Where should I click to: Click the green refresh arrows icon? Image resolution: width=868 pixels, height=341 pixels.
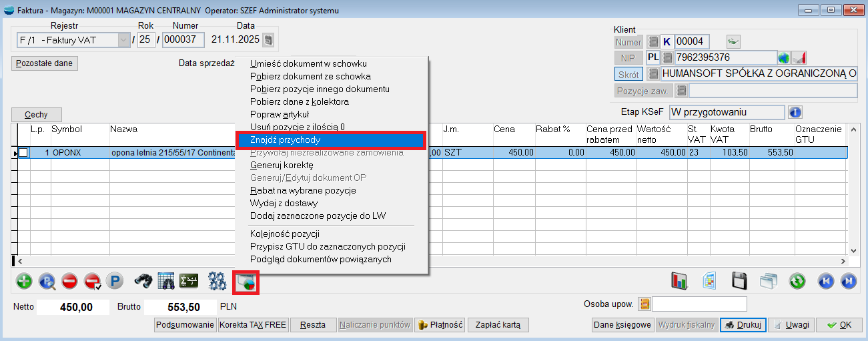[797, 281]
